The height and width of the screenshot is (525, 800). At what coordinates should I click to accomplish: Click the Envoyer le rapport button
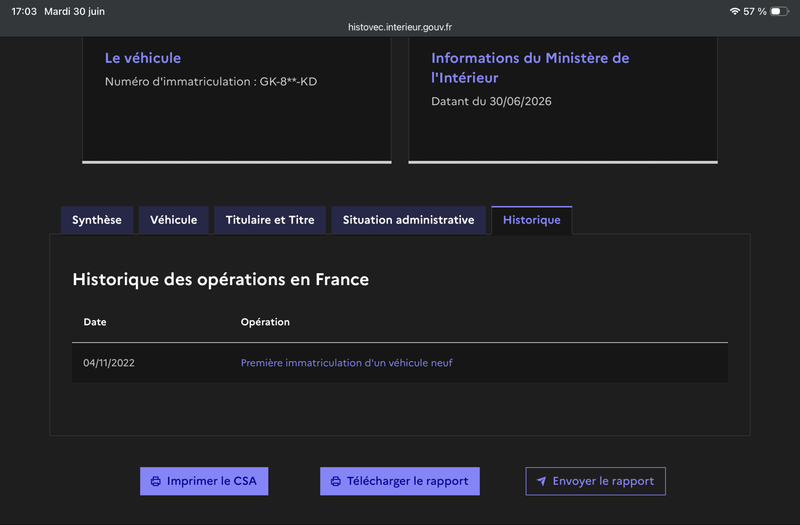tap(595, 481)
